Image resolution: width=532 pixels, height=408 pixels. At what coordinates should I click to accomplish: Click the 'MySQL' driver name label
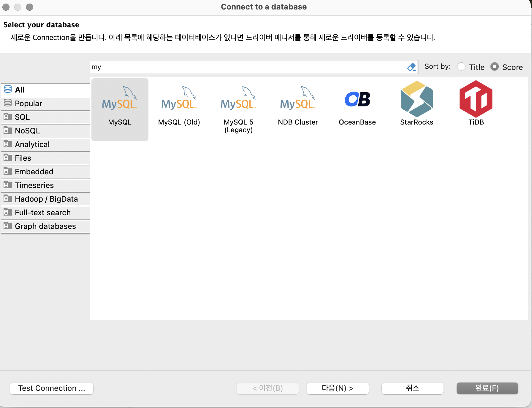point(120,122)
